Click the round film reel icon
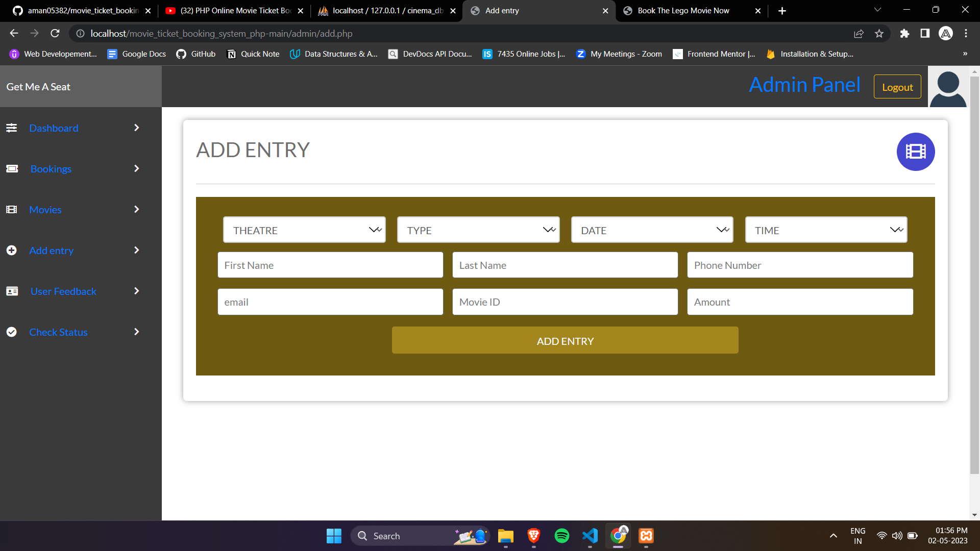 [915, 152]
